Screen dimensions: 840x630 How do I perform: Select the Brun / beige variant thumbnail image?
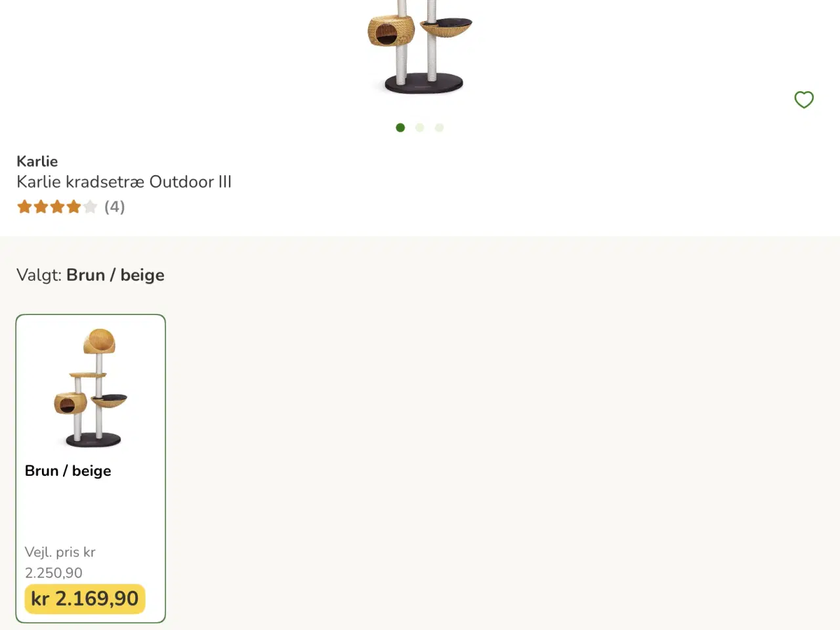(91, 388)
